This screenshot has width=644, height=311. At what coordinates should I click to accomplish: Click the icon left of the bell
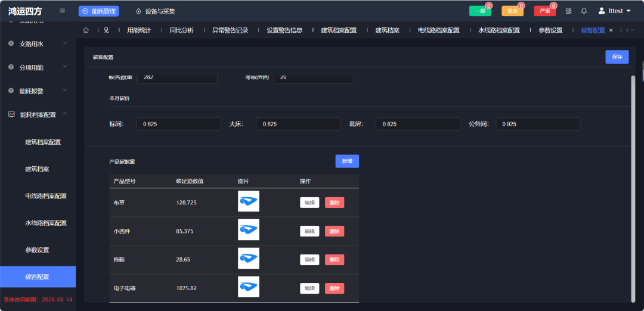(568, 11)
